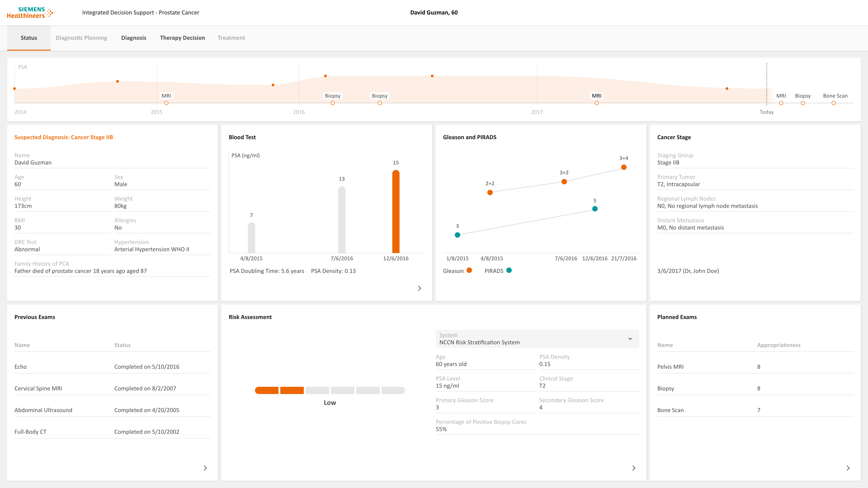Expand Planned Exams card arrow
The image size is (868, 488).
(848, 468)
